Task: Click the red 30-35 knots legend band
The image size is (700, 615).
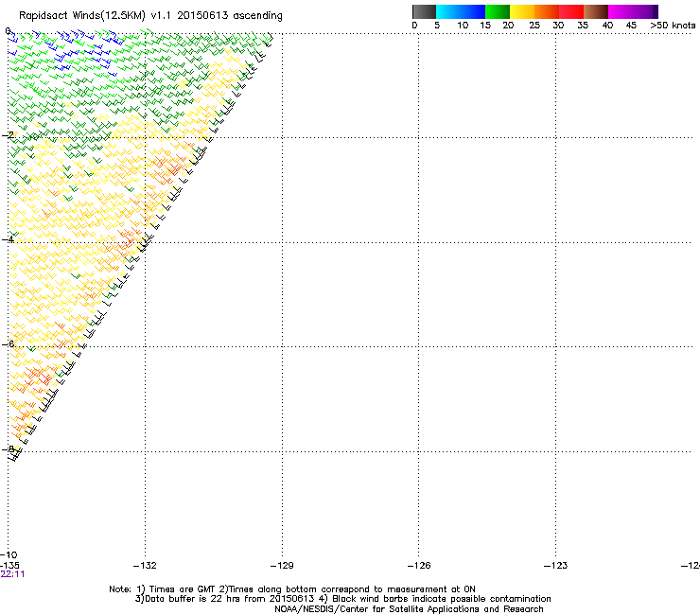Action: 571,11
